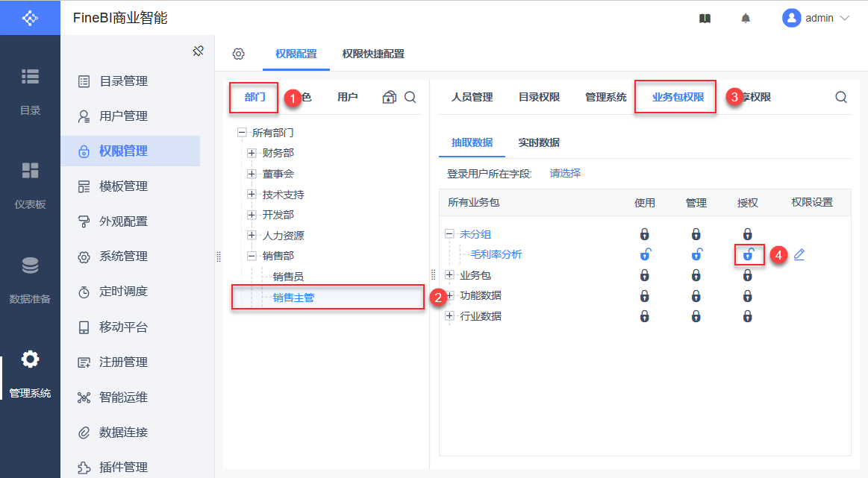The width and height of the screenshot is (868, 478).
Task: Open the admin user dropdown
Action: pyautogui.click(x=816, y=19)
